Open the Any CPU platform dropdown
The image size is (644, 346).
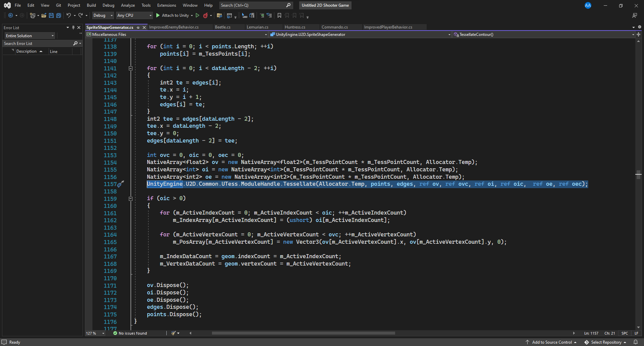point(134,15)
